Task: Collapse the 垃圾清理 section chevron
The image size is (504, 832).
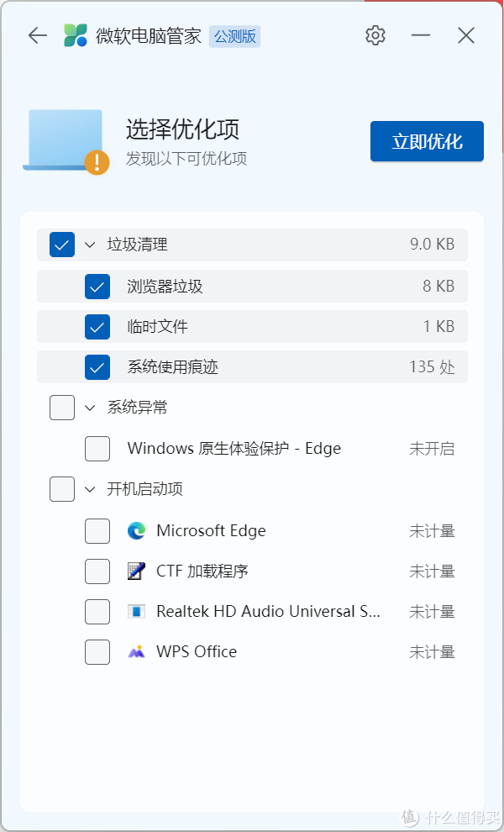Action: coord(90,245)
